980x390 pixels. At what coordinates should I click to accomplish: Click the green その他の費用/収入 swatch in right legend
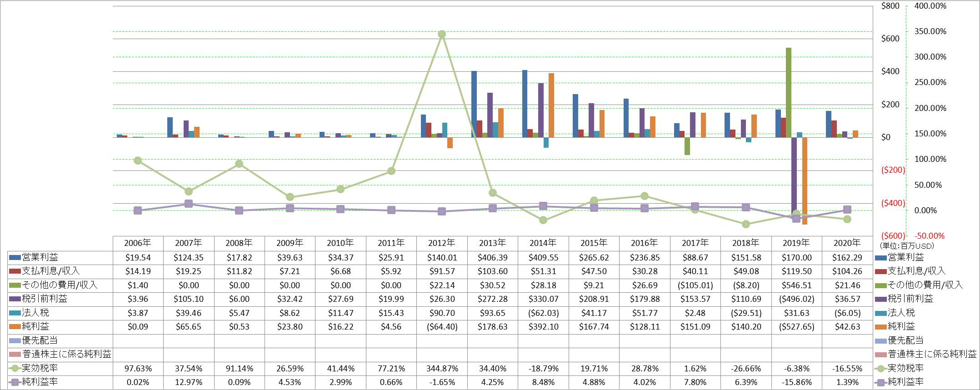point(881,285)
